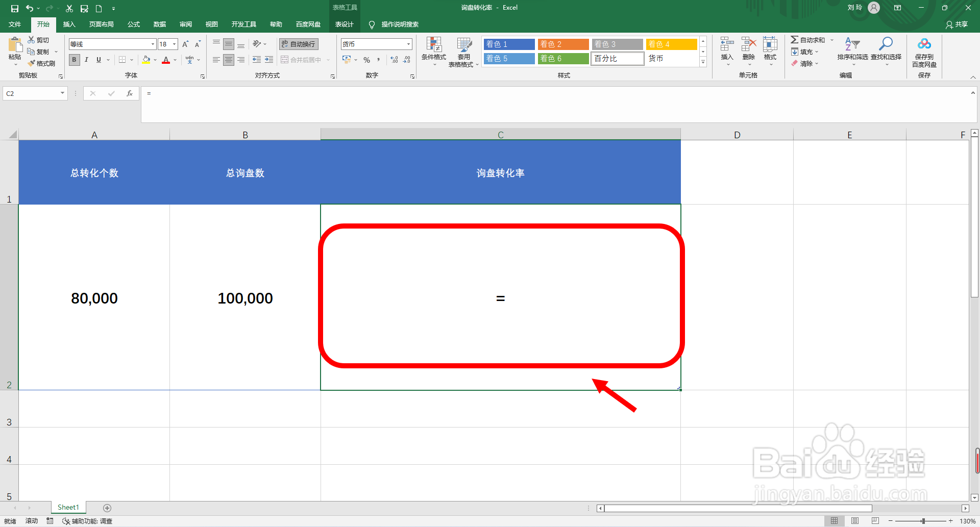The image size is (980, 527).
Task: Click the decrease decimal icon
Action: click(x=406, y=60)
